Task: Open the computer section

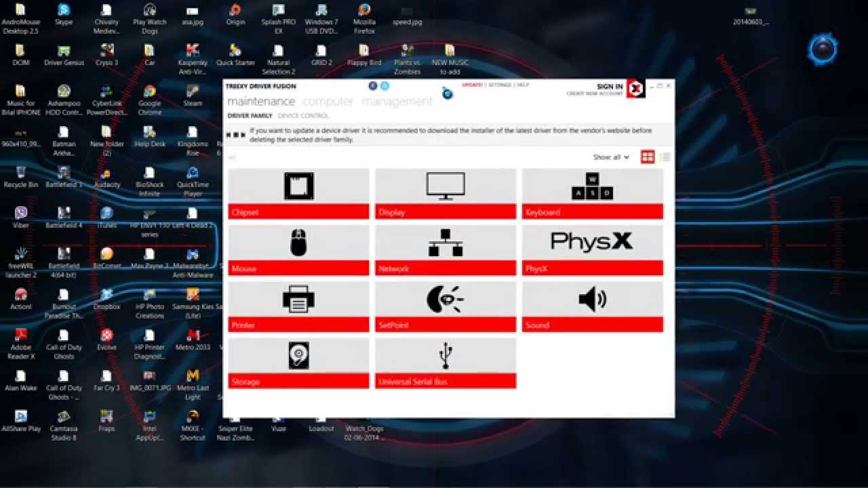Action: coord(328,102)
